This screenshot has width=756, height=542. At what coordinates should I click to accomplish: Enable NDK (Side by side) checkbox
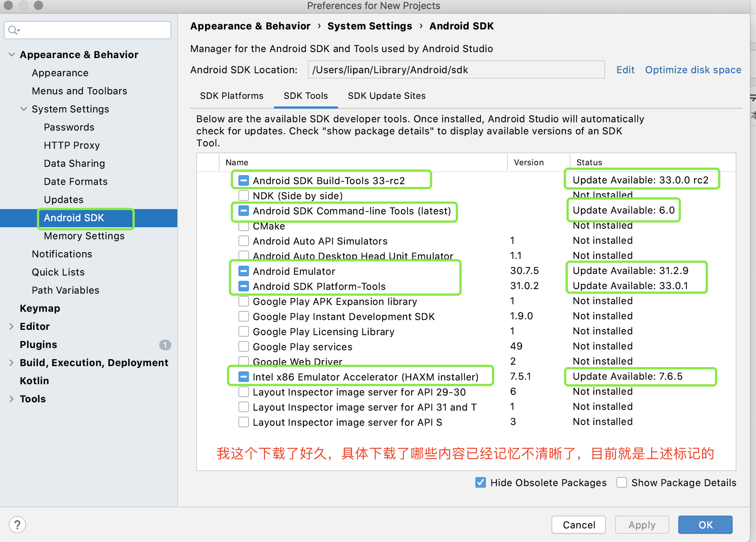click(244, 196)
